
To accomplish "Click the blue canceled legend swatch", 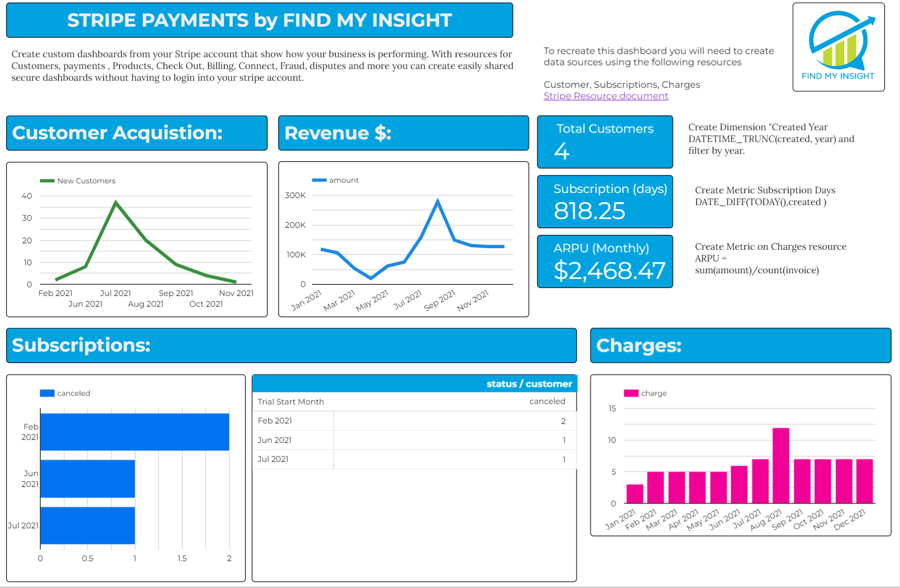I will tap(47, 393).
